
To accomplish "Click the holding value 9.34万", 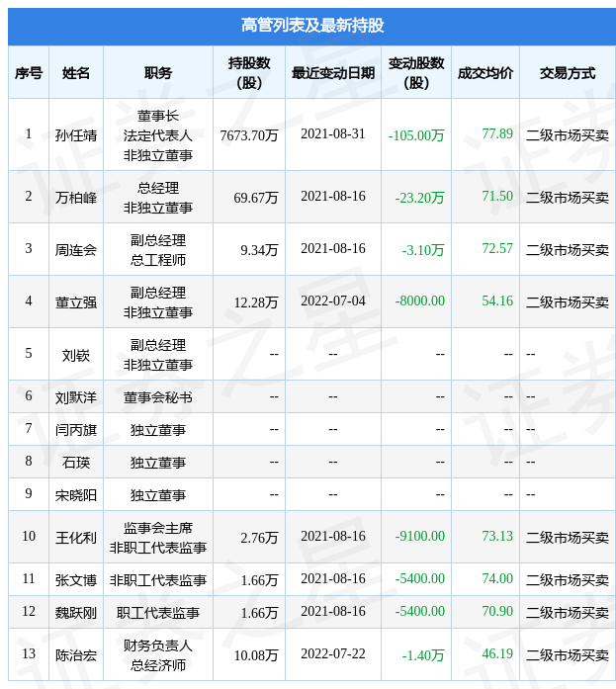I will pos(259,250).
